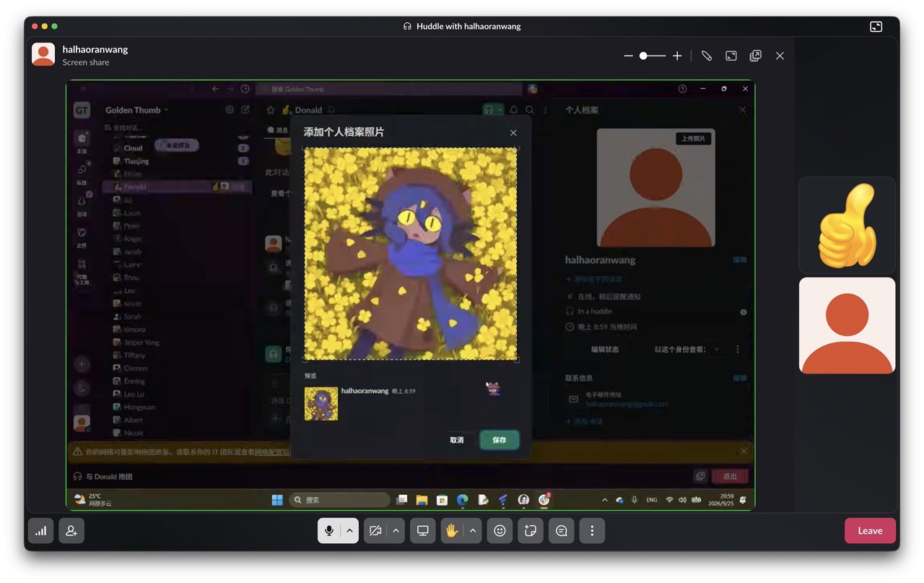Open the huddle thread chat
The height and width of the screenshot is (583, 924).
click(562, 531)
